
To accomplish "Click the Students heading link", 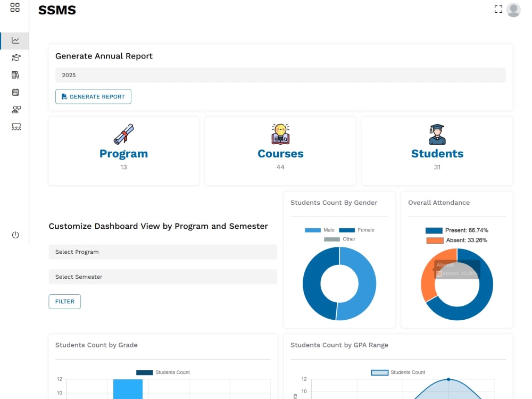I will point(437,154).
